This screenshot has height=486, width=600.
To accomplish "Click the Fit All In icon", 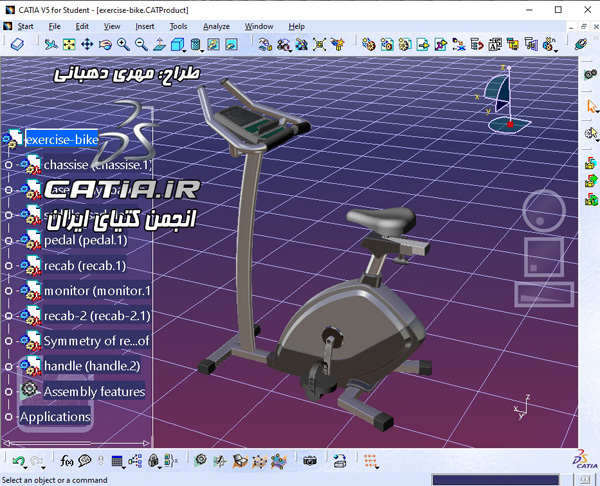I will tap(69, 44).
